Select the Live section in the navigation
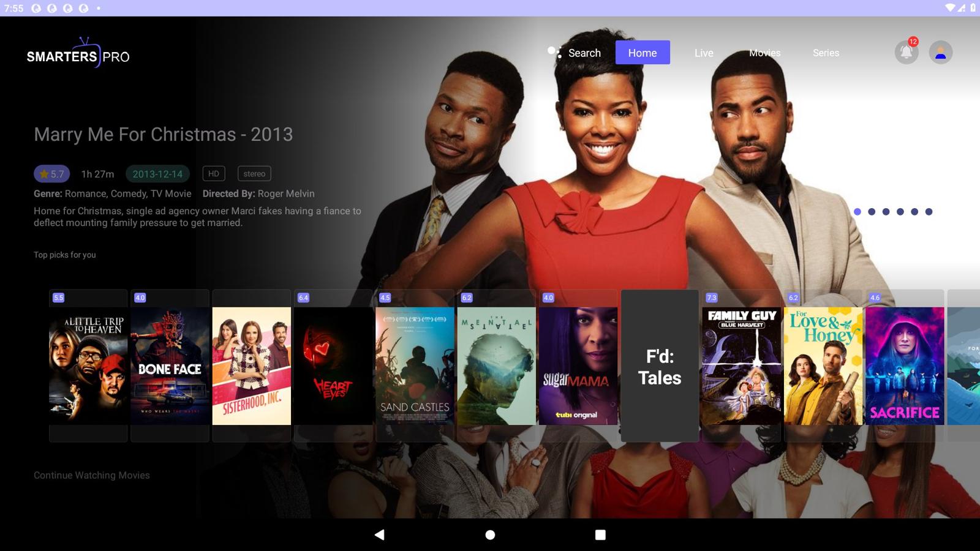 (703, 53)
